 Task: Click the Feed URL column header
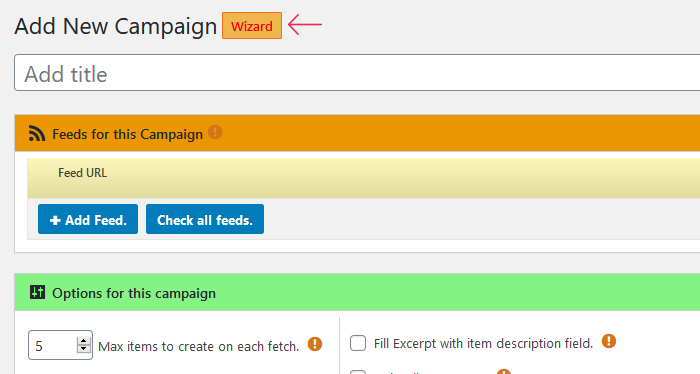tap(83, 173)
